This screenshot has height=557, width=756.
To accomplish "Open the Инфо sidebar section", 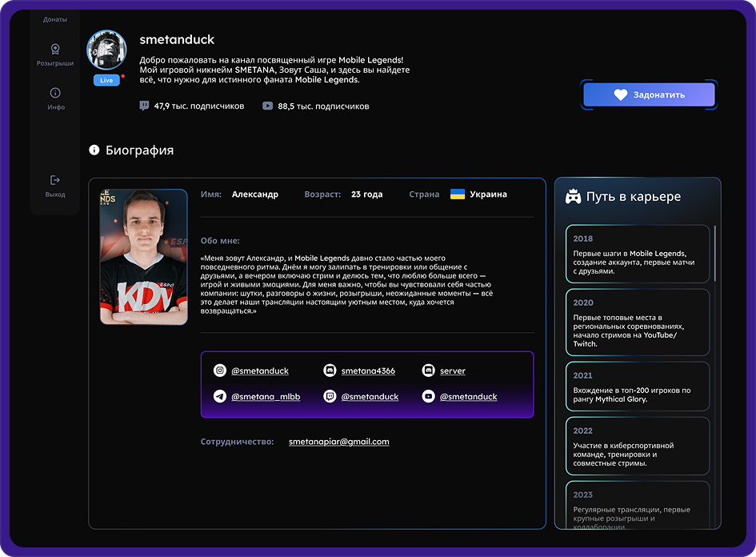I will tap(55, 99).
